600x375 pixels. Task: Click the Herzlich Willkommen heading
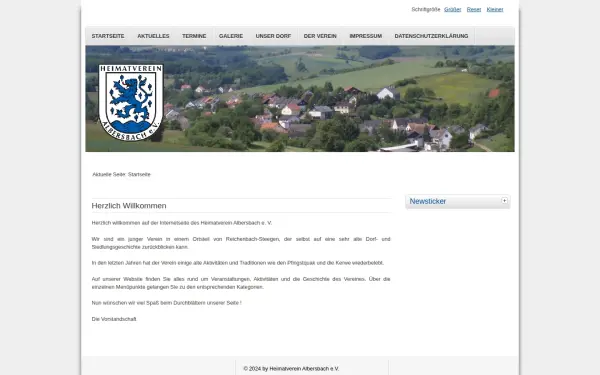pyautogui.click(x=129, y=206)
